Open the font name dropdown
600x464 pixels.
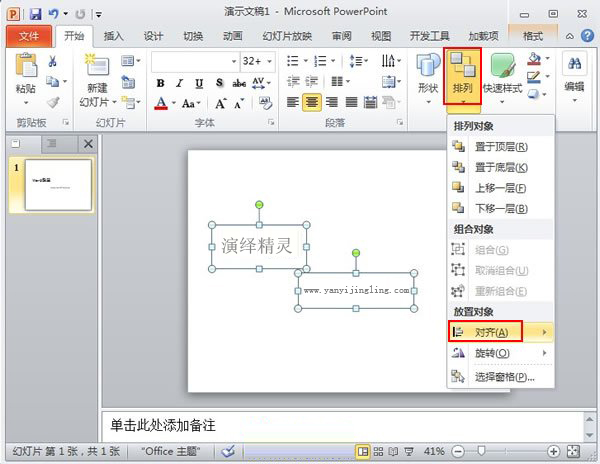234,61
